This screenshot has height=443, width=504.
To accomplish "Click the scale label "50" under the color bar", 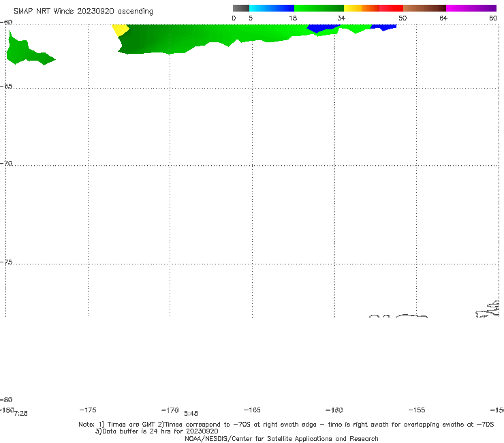I will pyautogui.click(x=403, y=18).
